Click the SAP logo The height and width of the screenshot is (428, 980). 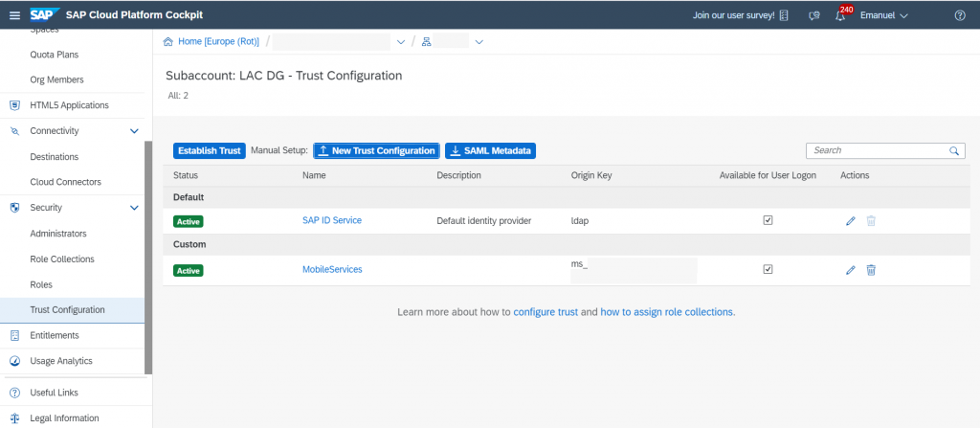(x=45, y=15)
